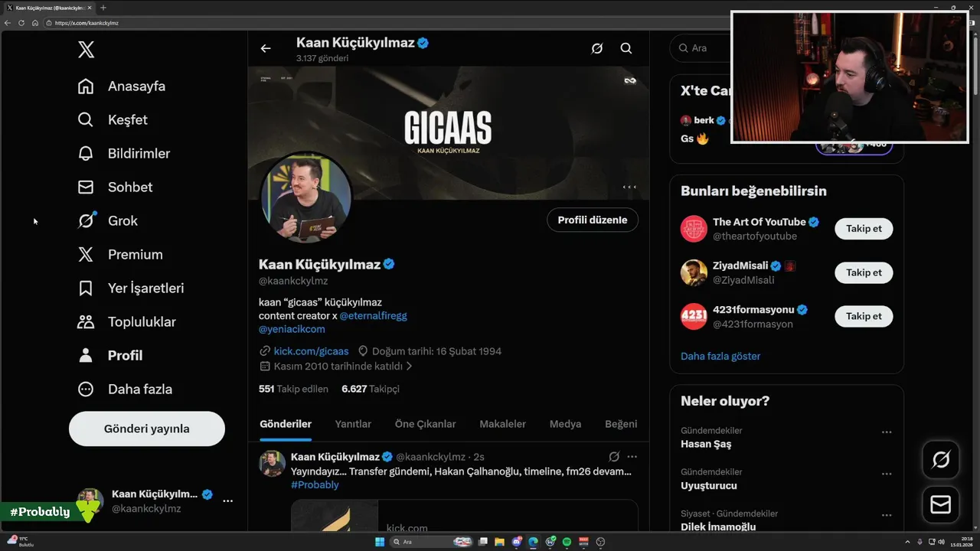Open the floating Grok button

941,460
